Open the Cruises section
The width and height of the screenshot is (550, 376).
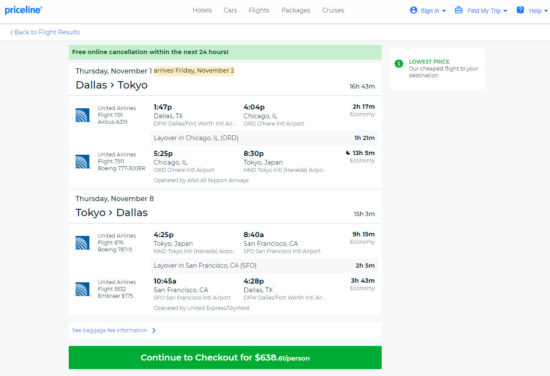[x=333, y=11]
